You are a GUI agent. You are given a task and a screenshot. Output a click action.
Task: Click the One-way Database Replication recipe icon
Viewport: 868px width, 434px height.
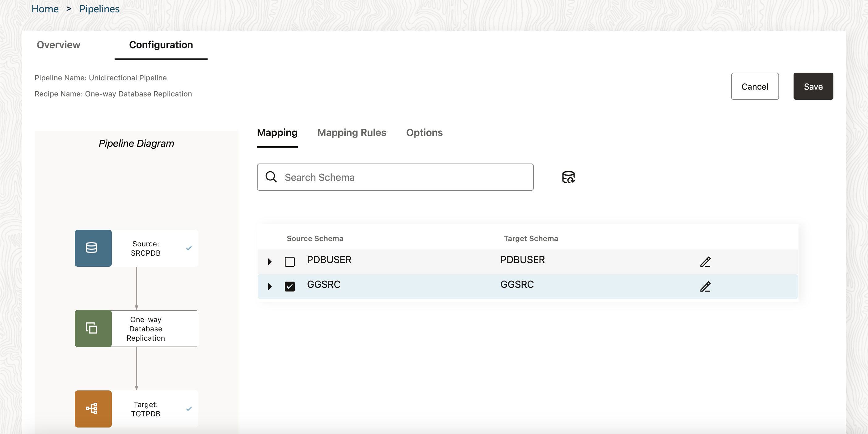click(93, 328)
